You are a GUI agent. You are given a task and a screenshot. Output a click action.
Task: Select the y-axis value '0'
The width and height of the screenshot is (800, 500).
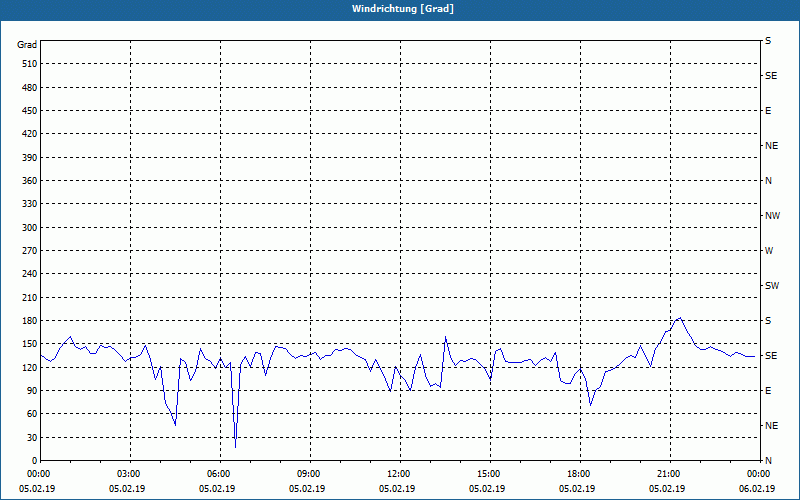click(x=34, y=461)
